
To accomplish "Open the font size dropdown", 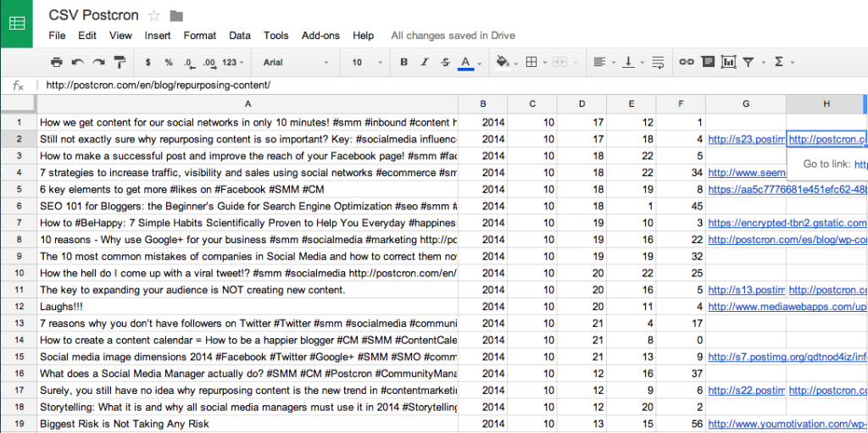I will [364, 62].
